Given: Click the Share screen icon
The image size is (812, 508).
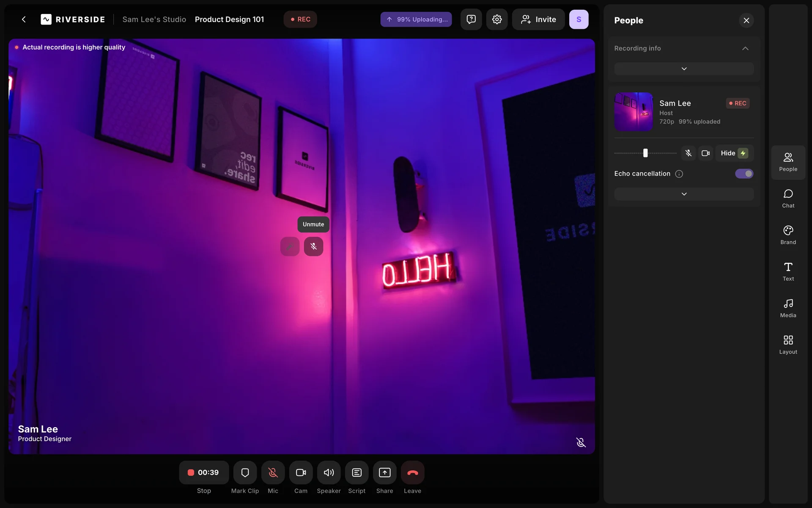Looking at the screenshot, I should tap(384, 472).
